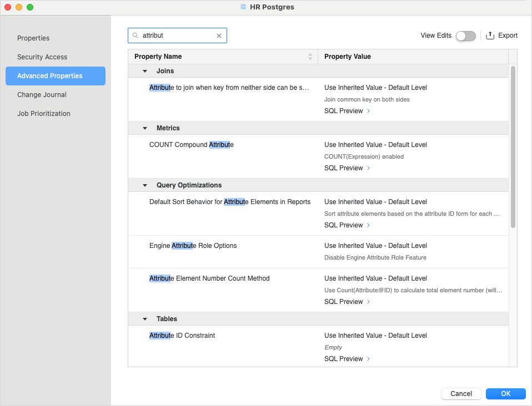Select Job Prioritization in the sidebar
532x406 pixels.
(x=44, y=114)
